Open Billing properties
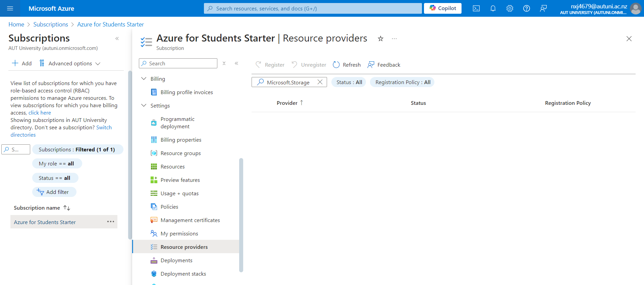 click(181, 140)
